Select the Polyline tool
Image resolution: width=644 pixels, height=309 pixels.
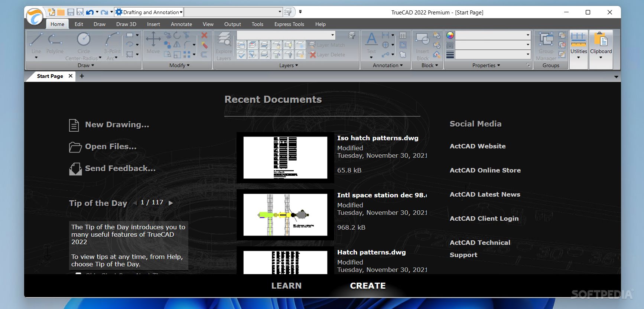[55, 44]
